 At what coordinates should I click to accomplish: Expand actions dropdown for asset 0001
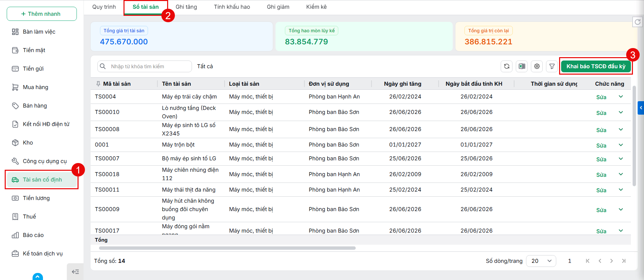621,145
